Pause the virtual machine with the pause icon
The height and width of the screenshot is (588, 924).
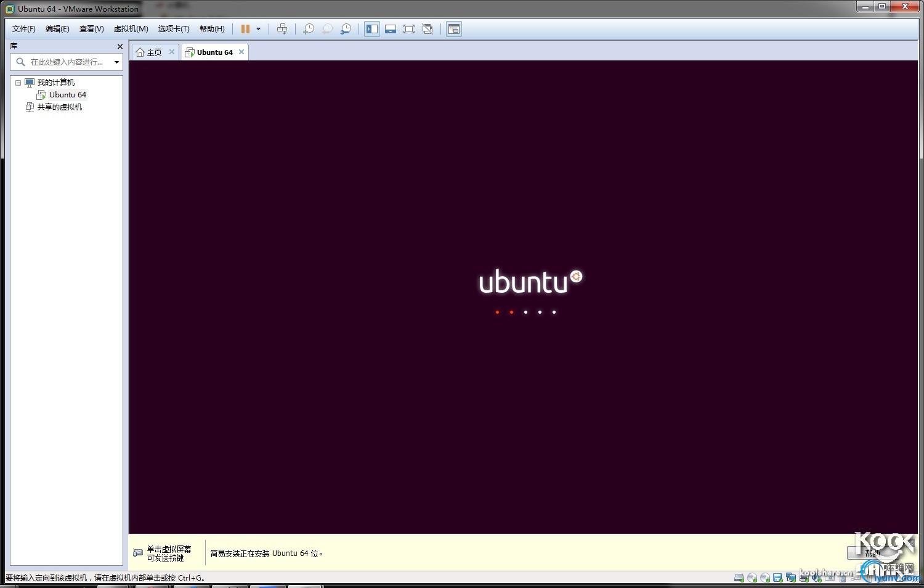245,29
